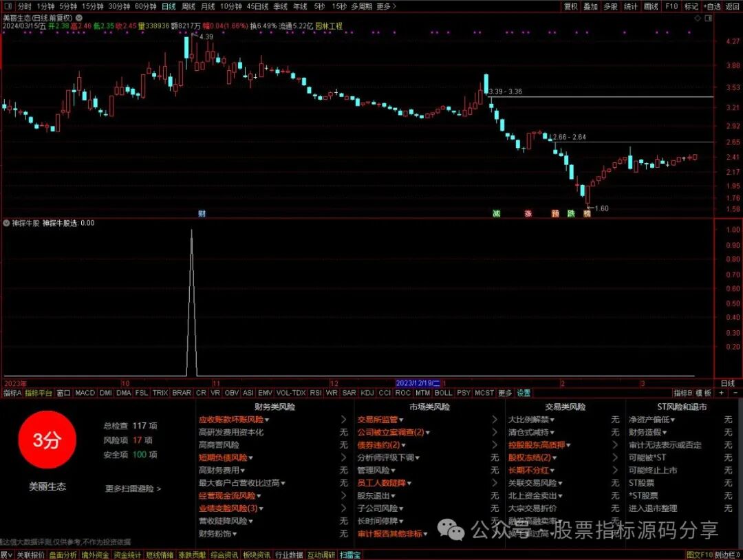743x560 pixels.
Task: Select the BOLL indicator tab
Action: [443, 393]
